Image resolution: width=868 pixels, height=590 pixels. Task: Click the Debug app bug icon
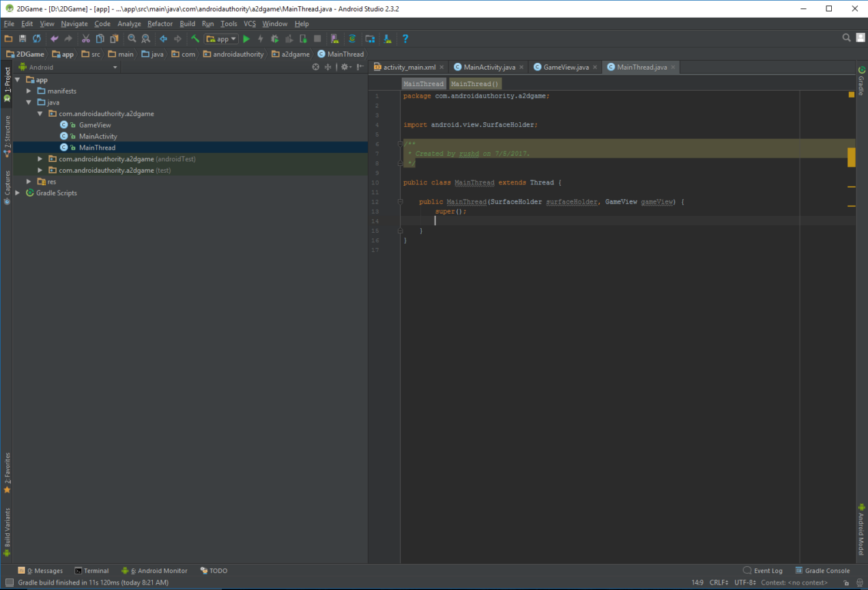(274, 39)
